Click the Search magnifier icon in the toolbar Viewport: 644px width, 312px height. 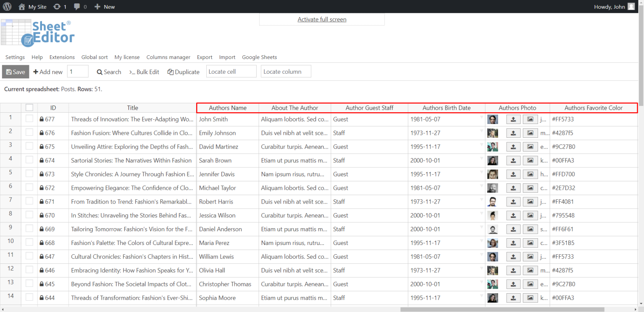tap(100, 72)
